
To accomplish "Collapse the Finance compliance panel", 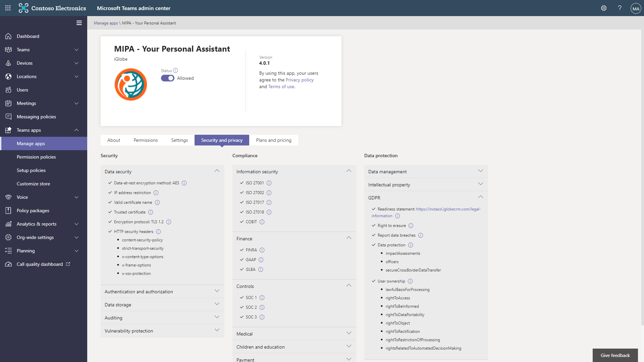I will pos(349,238).
